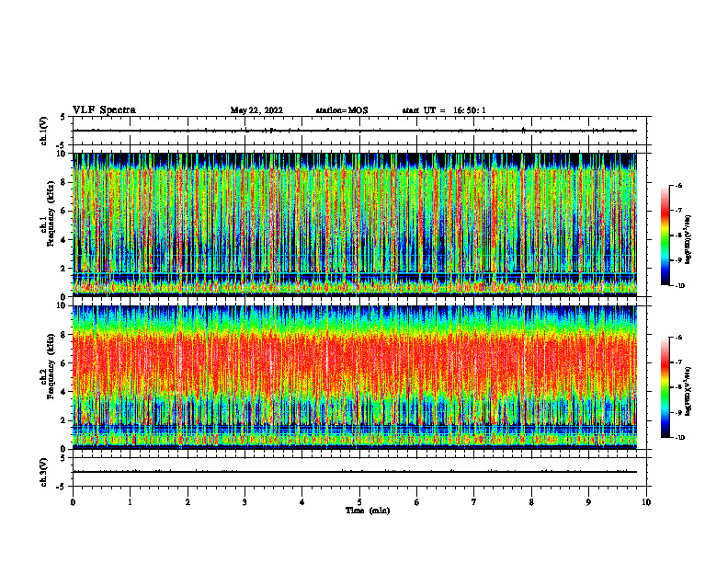Click the ch.1 spectrogram plot area
Viewport: 728px width, 563px height.
355,224
